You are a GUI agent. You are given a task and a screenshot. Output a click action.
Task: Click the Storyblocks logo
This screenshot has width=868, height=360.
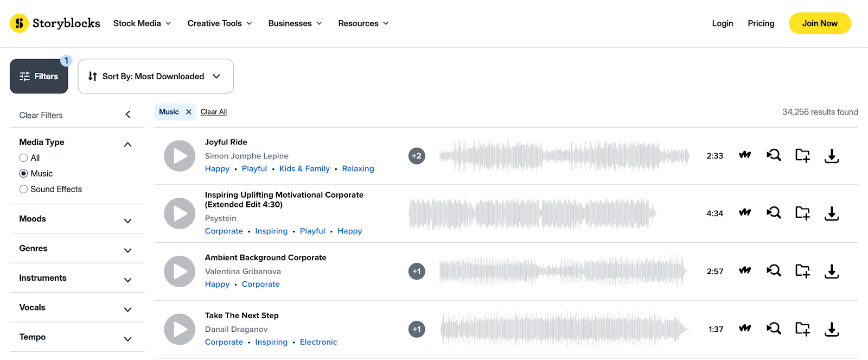click(x=55, y=23)
